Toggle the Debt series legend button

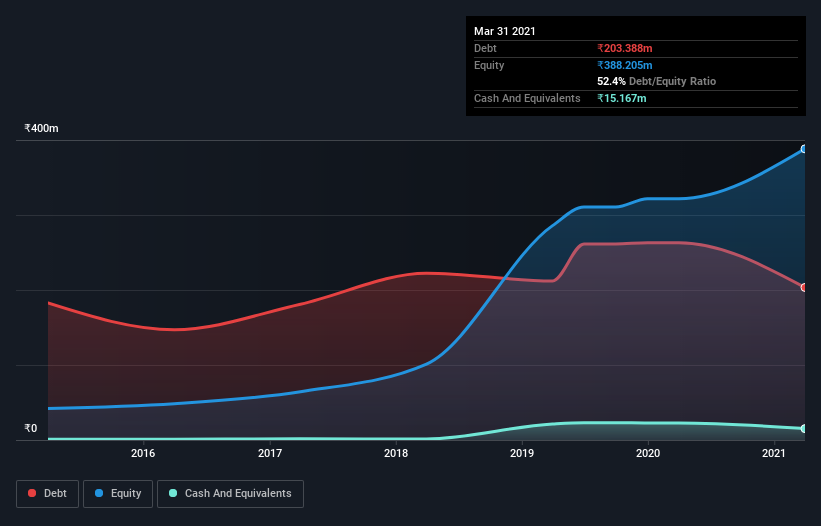pos(48,494)
